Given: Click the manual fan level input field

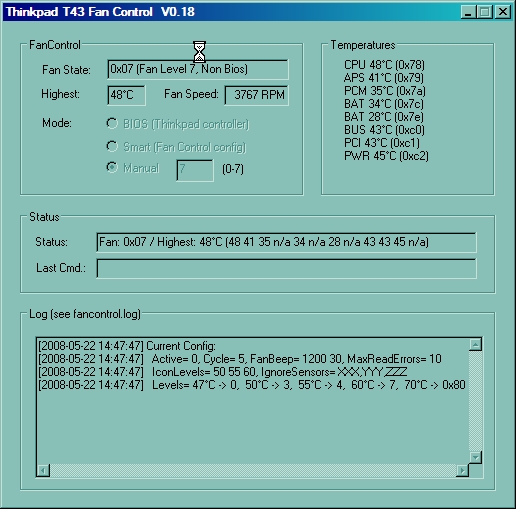Looking at the screenshot, I should tap(195, 170).
